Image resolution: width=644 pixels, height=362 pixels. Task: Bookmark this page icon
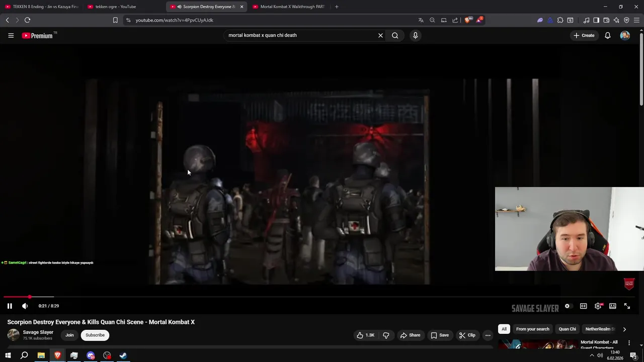point(115,20)
